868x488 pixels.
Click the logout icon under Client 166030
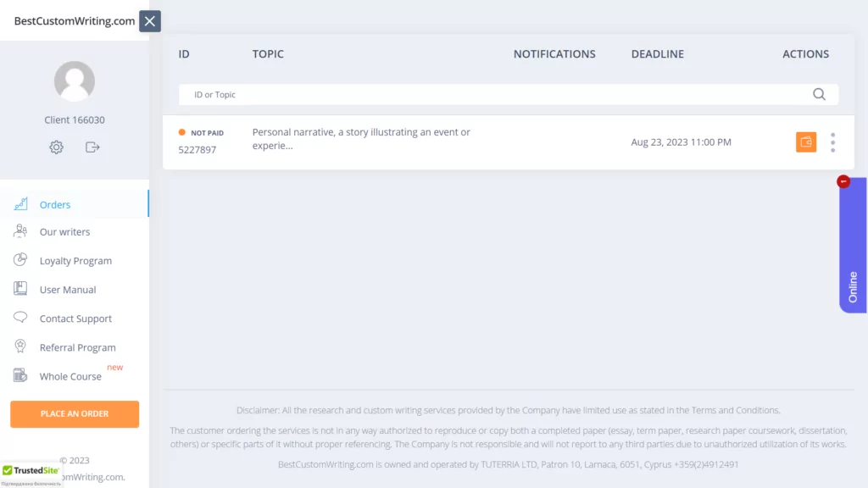click(x=92, y=147)
